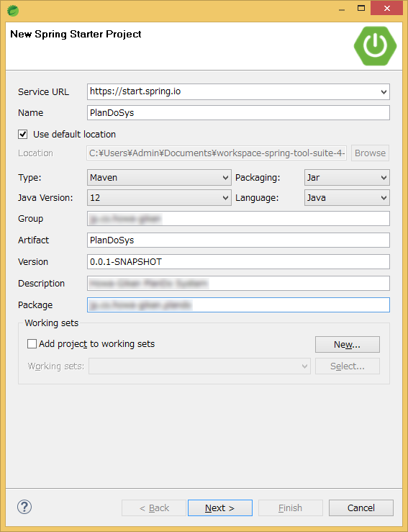Open the Language Java dropdown
Screen dimensions: 408x532
347,198
